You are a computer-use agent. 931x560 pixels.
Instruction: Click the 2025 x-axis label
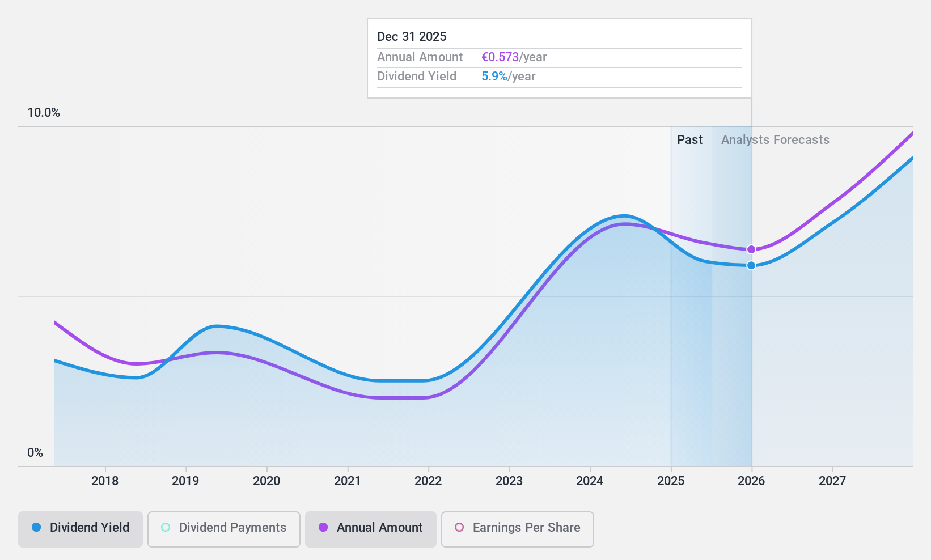(x=671, y=481)
